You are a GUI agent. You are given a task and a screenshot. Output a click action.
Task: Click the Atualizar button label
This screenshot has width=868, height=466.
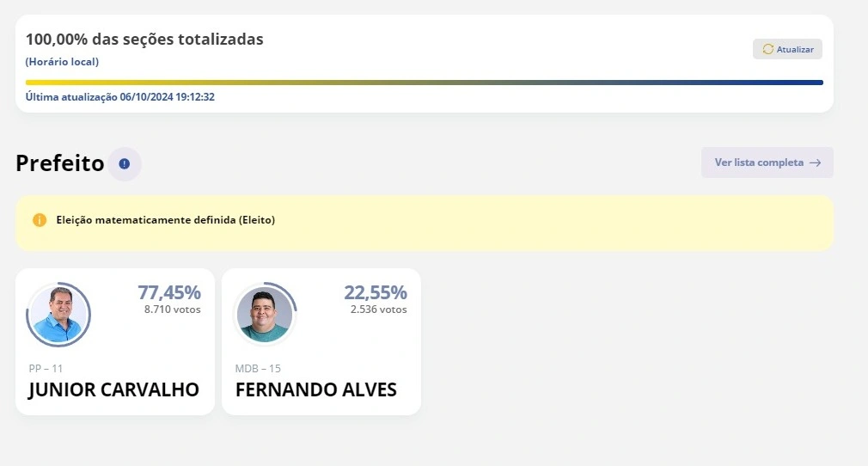[x=795, y=50]
